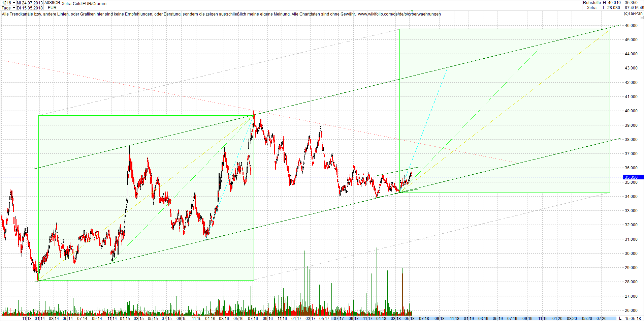Select the WKN field "A0S9GB"
Viewport: 644px width, 321px height.
(x=52, y=2)
